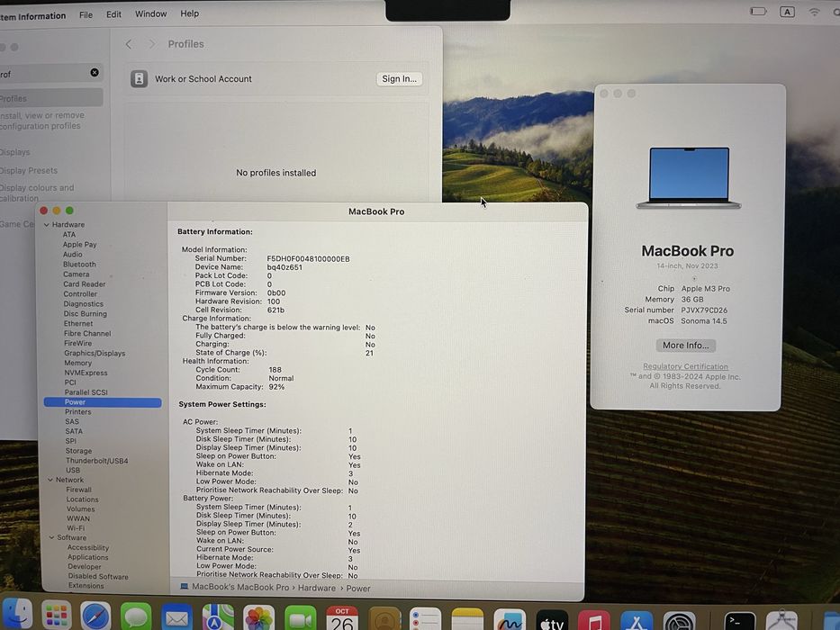Click MacBook's MacBook Pro in path bar
840x630 pixels.
[240, 587]
